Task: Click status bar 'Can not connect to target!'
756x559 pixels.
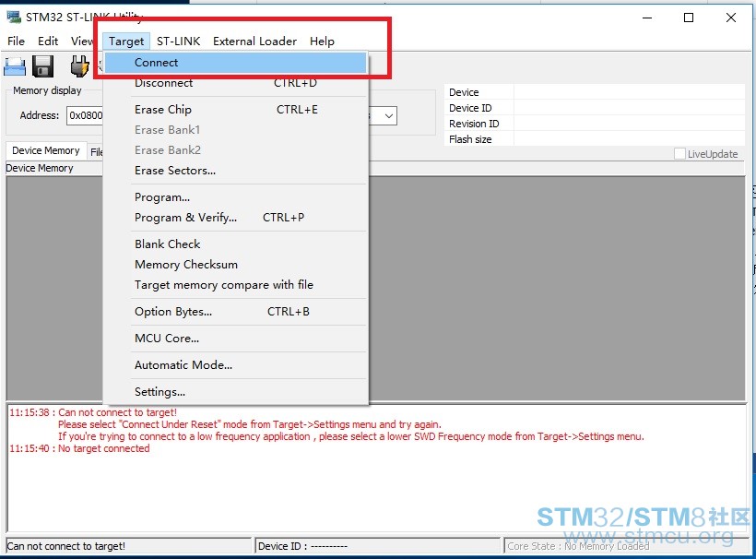Action: [66, 546]
